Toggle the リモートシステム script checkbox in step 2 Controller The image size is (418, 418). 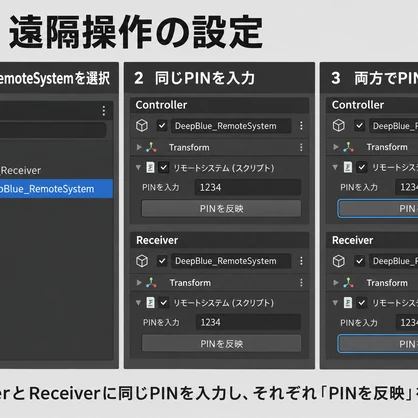pyautogui.click(x=163, y=167)
